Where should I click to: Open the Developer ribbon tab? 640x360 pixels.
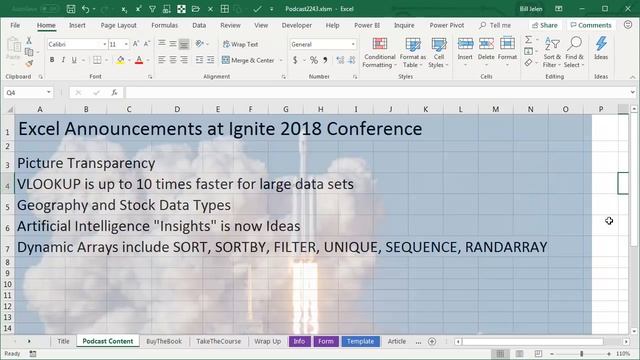pyautogui.click(x=297, y=25)
